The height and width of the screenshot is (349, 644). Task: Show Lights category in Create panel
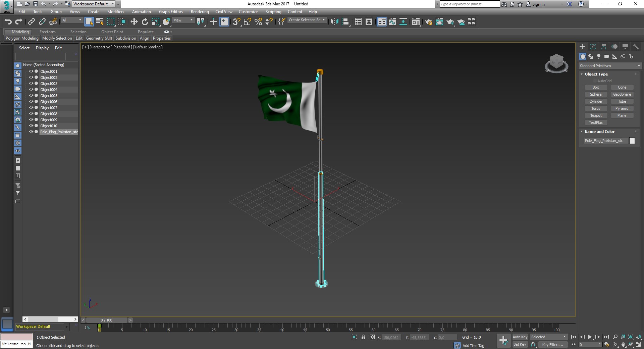click(x=599, y=56)
